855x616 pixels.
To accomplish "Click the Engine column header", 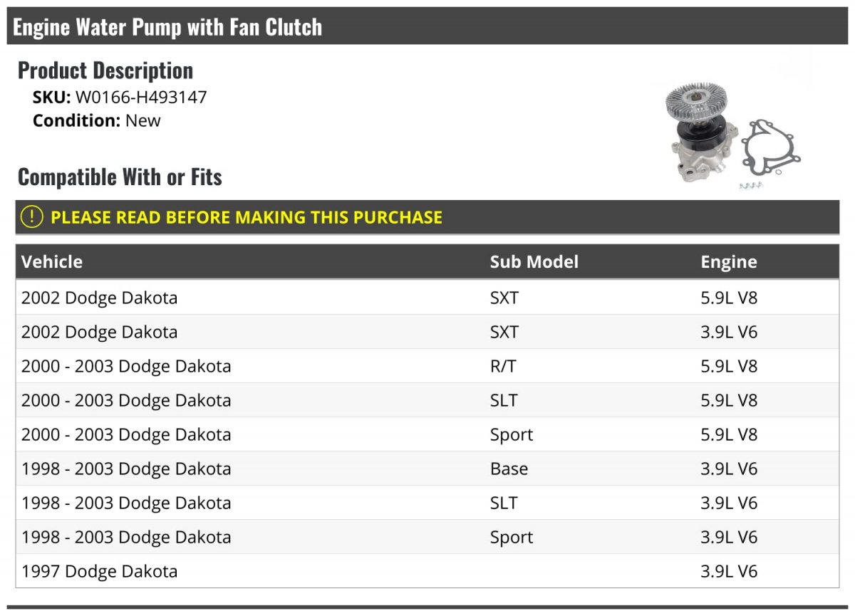I will point(728,261).
